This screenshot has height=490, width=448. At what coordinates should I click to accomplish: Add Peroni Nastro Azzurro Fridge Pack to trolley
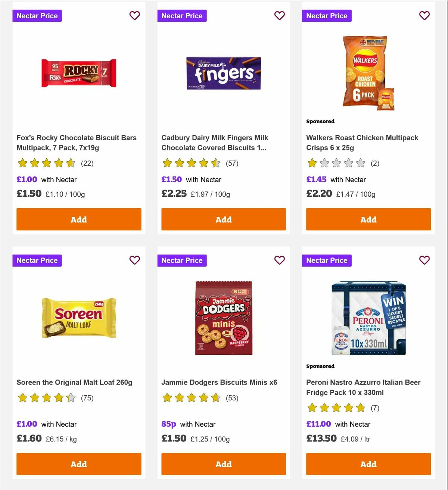tap(368, 464)
